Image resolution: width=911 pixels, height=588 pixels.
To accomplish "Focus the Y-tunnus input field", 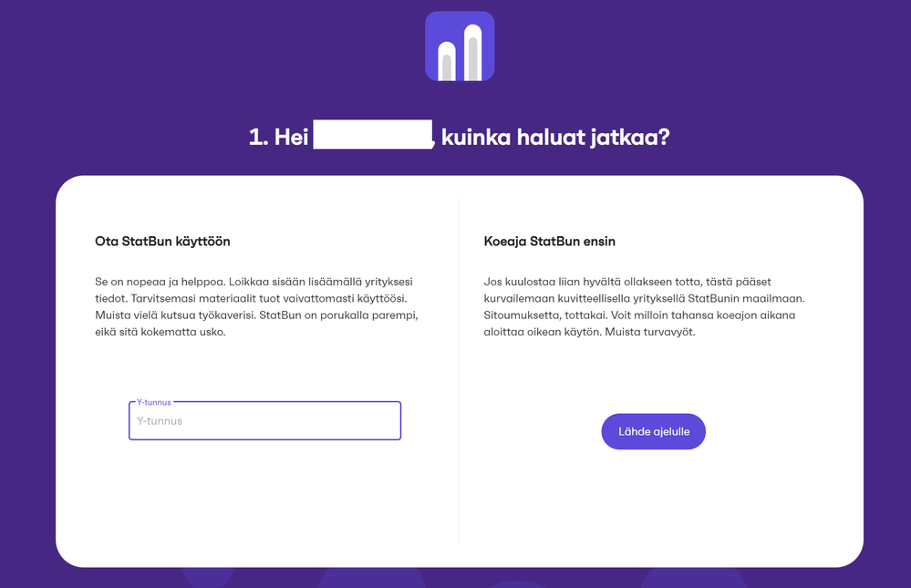I will click(x=264, y=421).
